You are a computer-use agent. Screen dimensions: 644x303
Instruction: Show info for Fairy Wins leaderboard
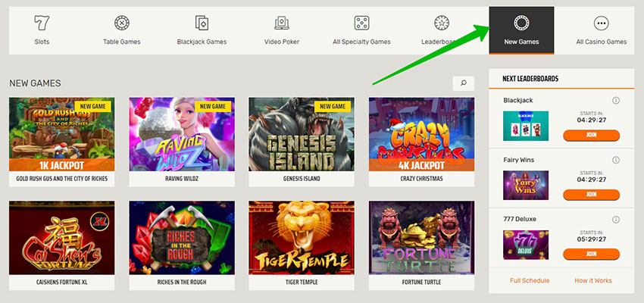pyautogui.click(x=615, y=160)
